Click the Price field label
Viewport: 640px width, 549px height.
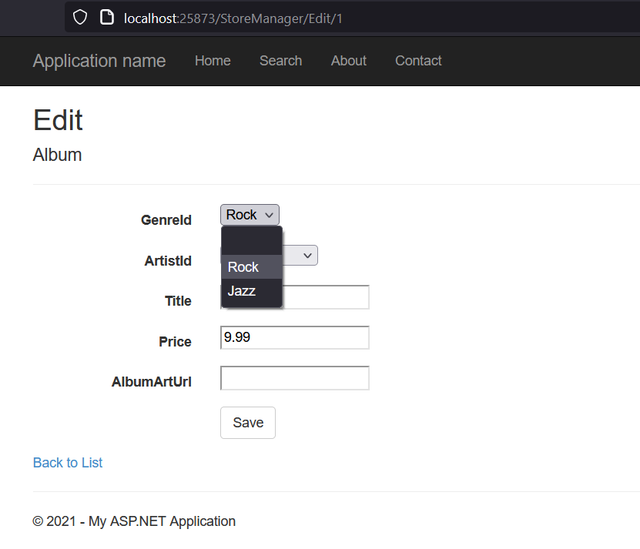click(175, 342)
